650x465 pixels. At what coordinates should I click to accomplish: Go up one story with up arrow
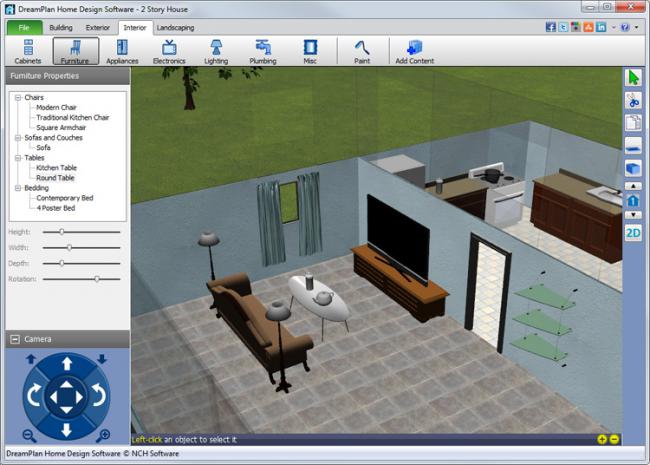pyautogui.click(x=633, y=186)
